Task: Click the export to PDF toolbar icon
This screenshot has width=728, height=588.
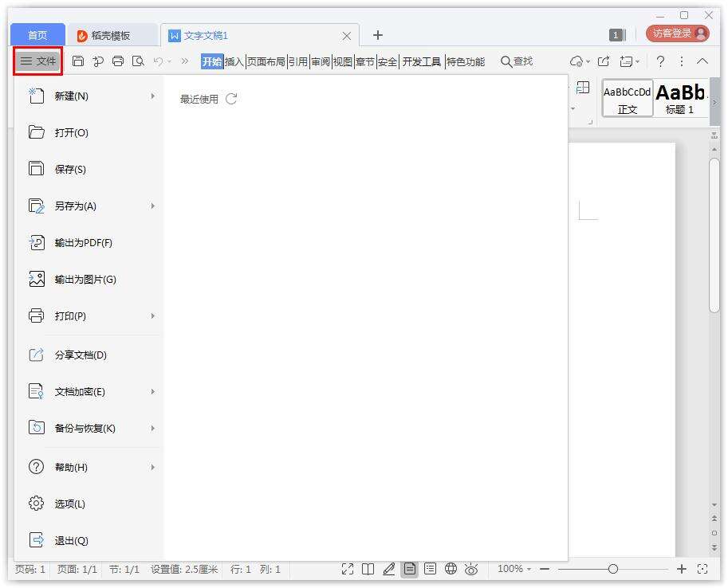Action: pos(98,61)
